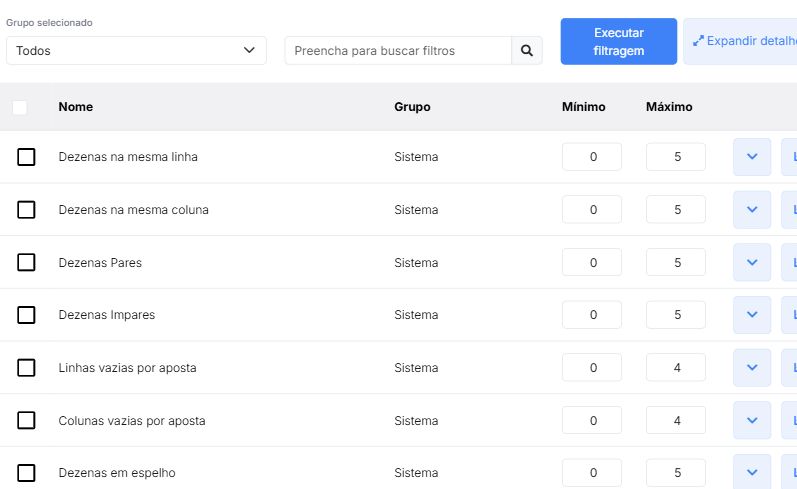Check the Colunas vazias por aposta checkbox
This screenshot has height=489, width=797.
[x=26, y=420]
